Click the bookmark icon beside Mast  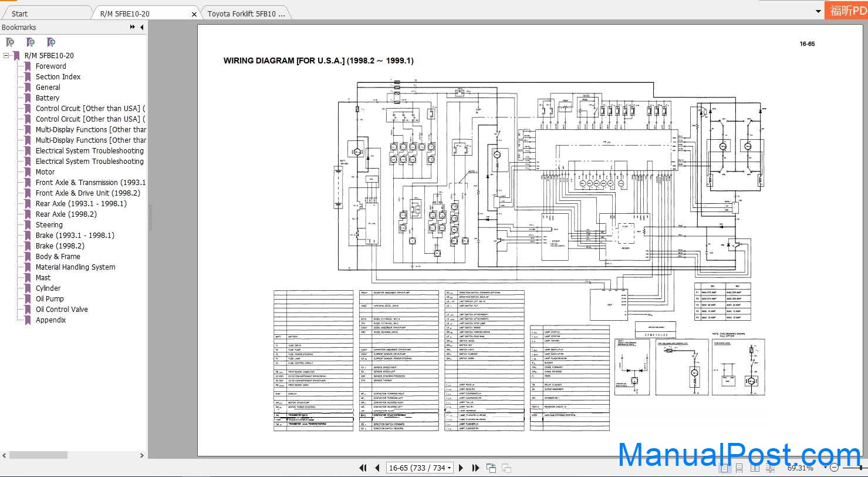click(28, 278)
